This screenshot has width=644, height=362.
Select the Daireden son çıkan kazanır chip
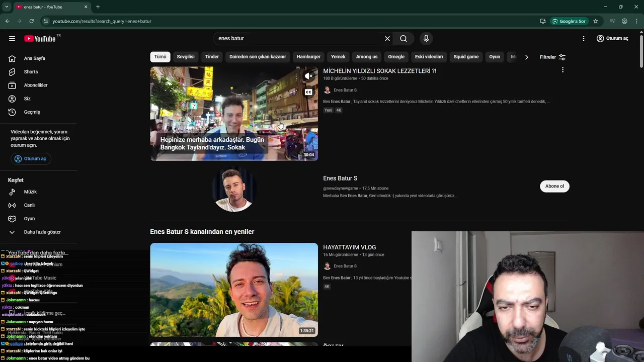coord(258,57)
